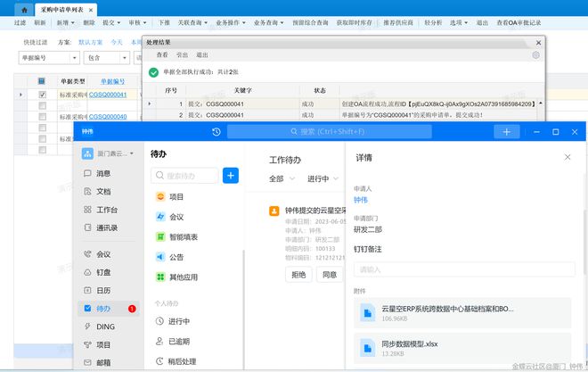This screenshot has width=588, height=372.
Task: Close the 详情 panel
Action: (x=568, y=157)
